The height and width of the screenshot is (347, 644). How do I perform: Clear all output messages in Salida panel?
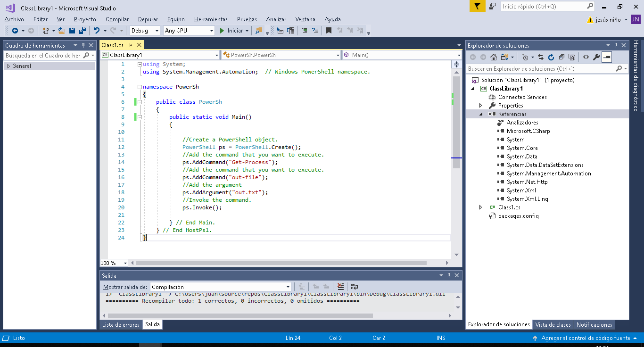340,286
